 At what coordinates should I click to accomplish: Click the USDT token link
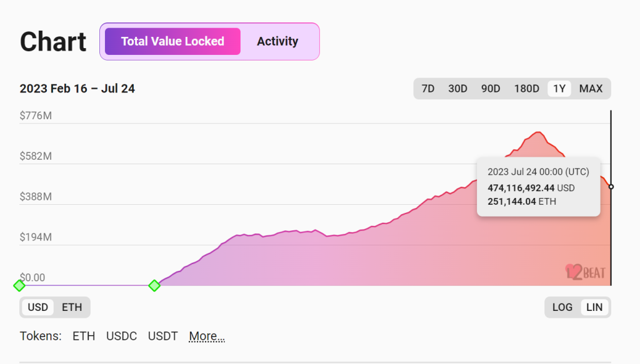(162, 337)
